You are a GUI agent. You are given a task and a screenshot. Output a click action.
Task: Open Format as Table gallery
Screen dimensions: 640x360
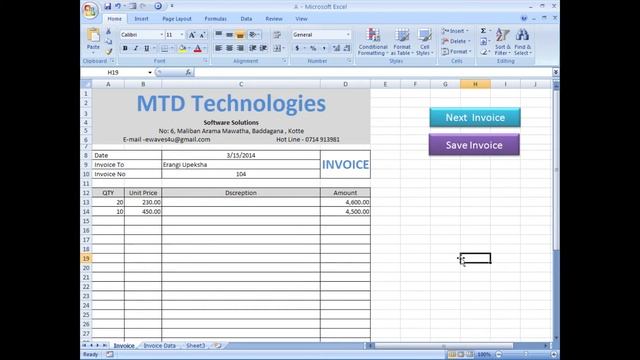tap(402, 42)
